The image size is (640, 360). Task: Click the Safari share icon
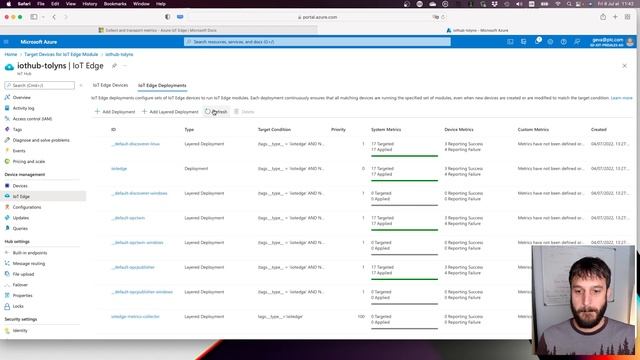click(603, 17)
